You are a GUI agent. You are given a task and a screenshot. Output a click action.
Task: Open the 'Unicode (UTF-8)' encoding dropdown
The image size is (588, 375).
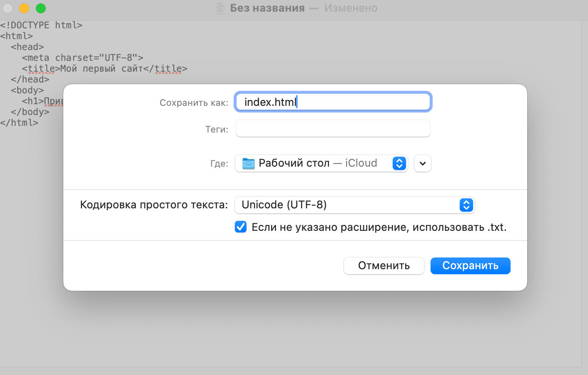click(354, 205)
